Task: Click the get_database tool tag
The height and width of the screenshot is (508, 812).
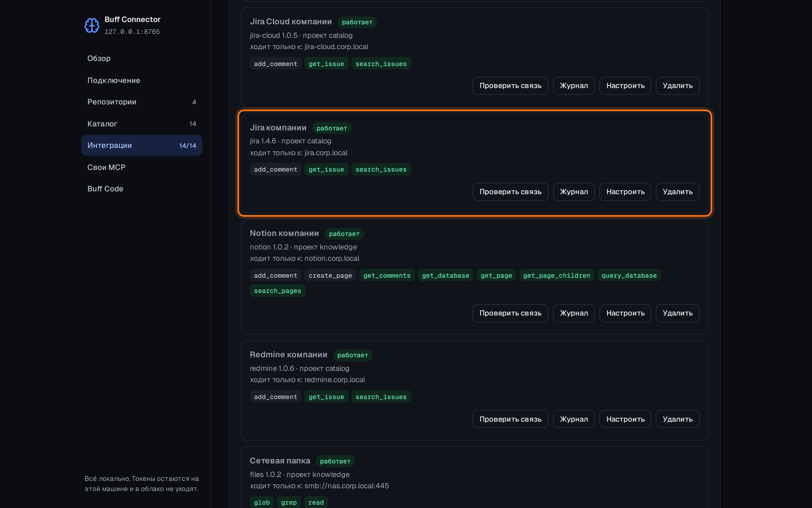Action: pos(445,275)
